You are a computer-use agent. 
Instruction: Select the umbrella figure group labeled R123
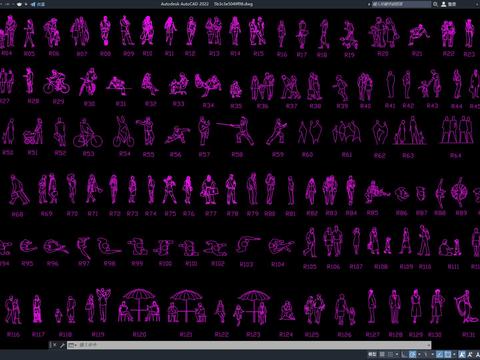252,307
